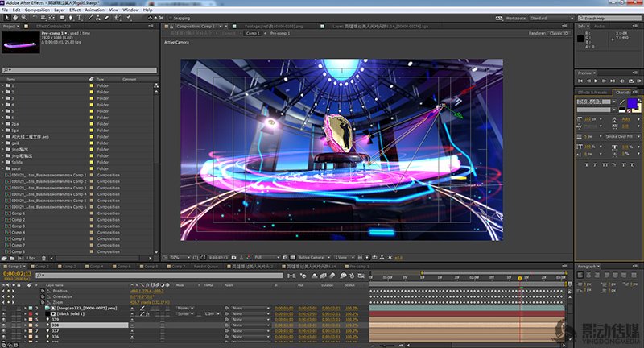Viewport: 644px width, 348px height.
Task: Click the Classic 3D renderer button
Action: (x=558, y=33)
